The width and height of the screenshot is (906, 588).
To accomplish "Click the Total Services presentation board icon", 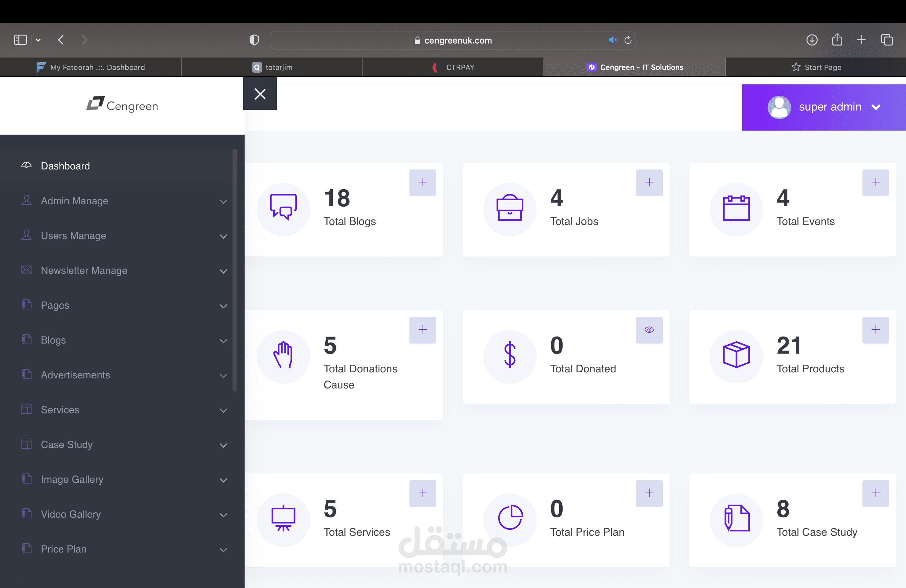I will tap(283, 518).
